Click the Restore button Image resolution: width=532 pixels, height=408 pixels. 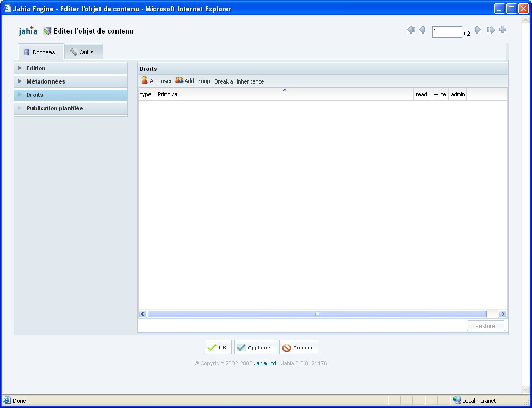coord(486,326)
